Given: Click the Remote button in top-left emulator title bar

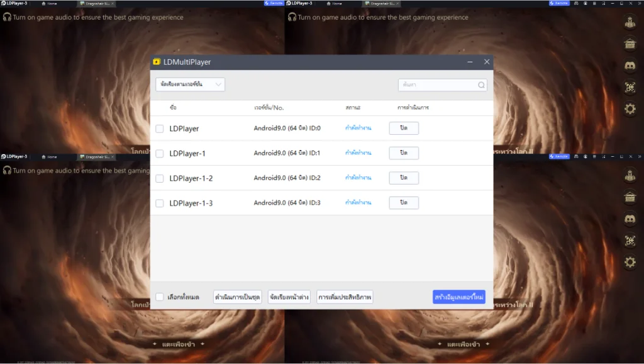Looking at the screenshot, I should [274, 3].
